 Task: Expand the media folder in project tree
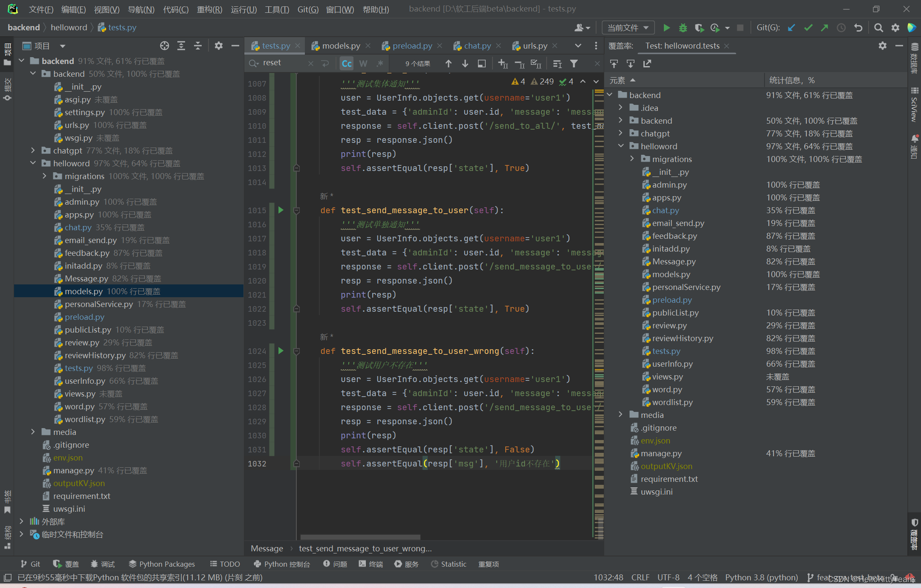coord(33,432)
